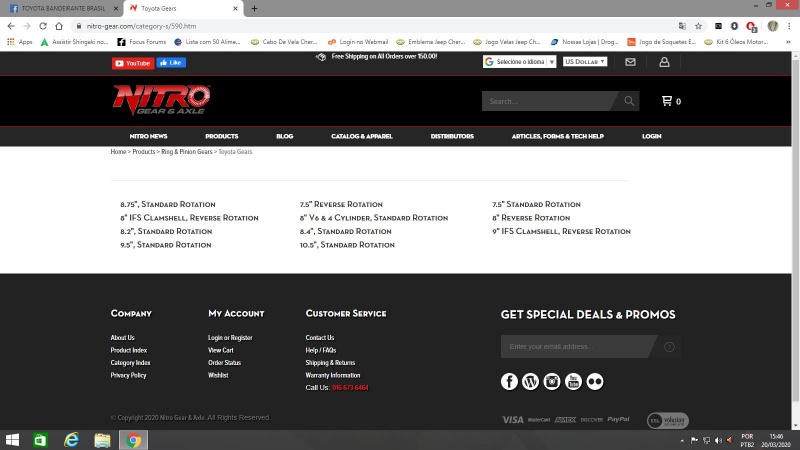Open the WordPress social icon in footer
Image resolution: width=800 pixels, height=450 pixels.
(x=530, y=381)
